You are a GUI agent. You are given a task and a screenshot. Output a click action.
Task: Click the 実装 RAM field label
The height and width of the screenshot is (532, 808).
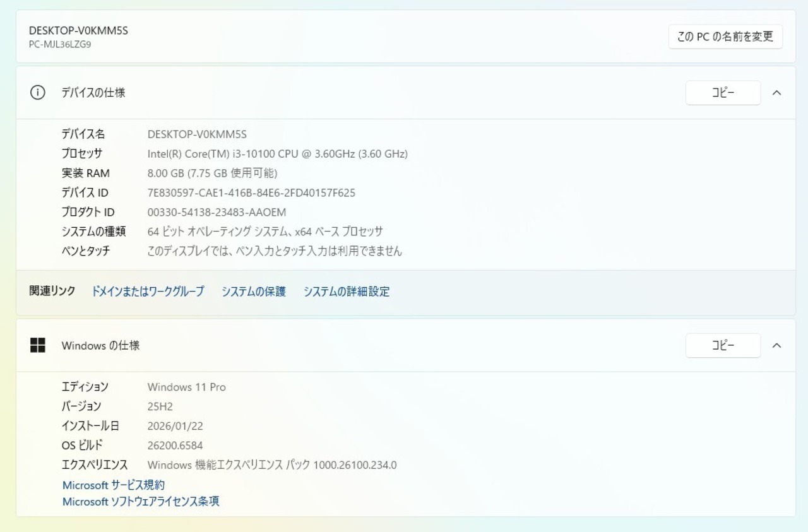click(x=85, y=173)
